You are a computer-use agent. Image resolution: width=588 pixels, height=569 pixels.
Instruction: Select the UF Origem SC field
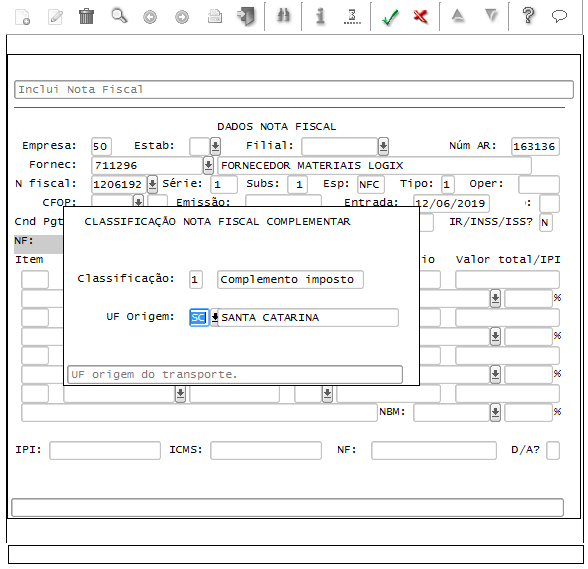[199, 317]
